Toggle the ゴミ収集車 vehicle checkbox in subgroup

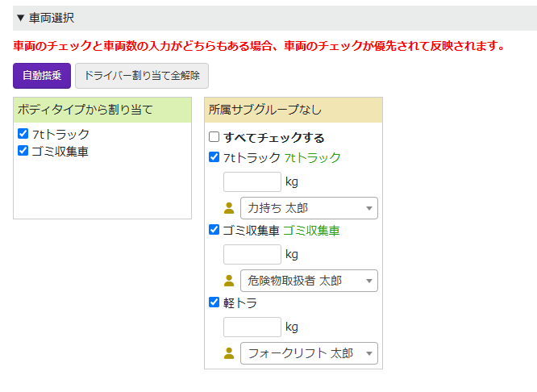pyautogui.click(x=214, y=230)
